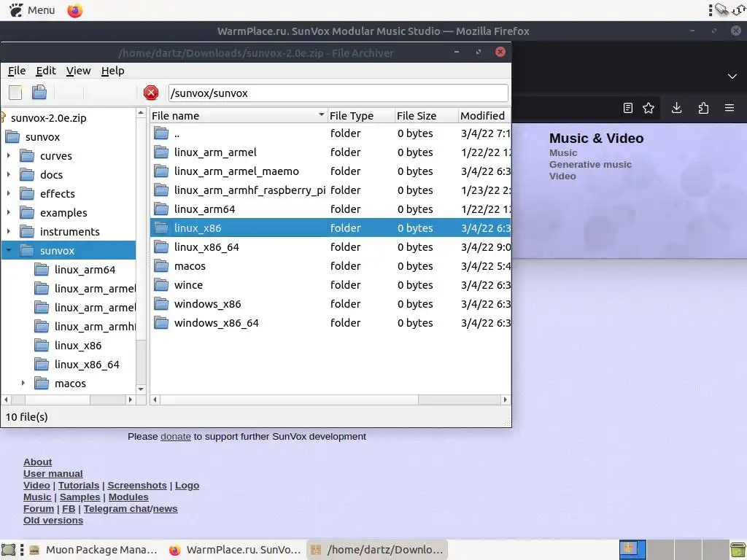Select linux_arm_armhf_raspberry_pi folder row
Viewport: 747px width, 560px height.
[330, 190]
